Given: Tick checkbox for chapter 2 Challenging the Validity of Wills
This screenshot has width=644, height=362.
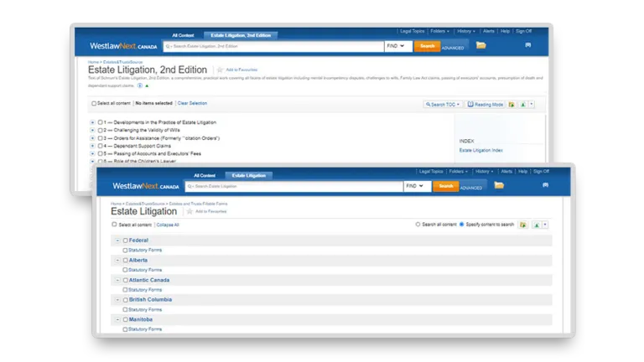Looking at the screenshot, I should point(101,130).
